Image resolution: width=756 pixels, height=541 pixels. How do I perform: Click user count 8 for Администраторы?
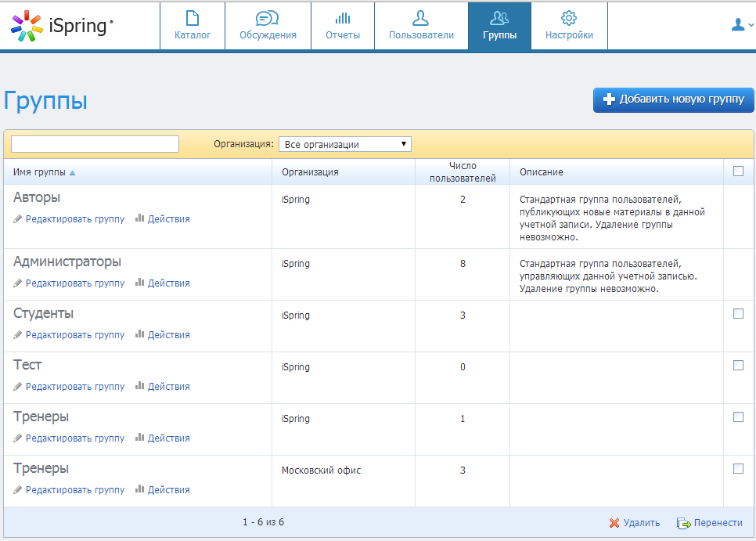point(463,264)
